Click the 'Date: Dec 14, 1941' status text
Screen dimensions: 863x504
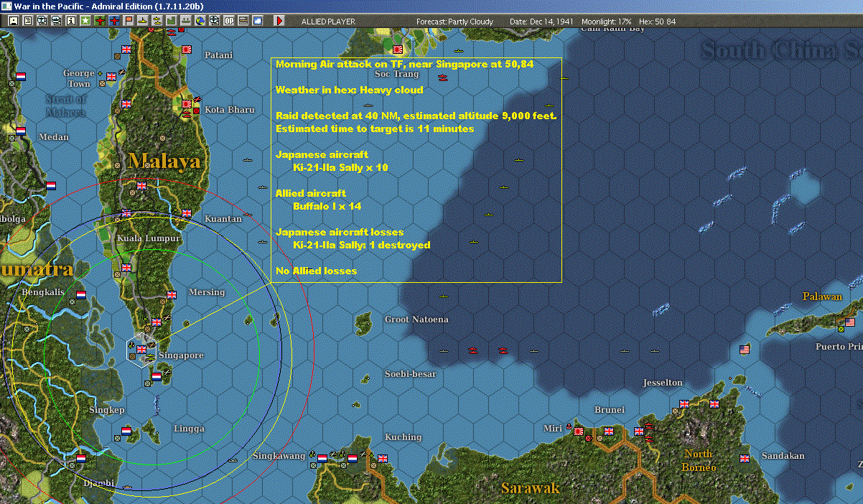[541, 22]
